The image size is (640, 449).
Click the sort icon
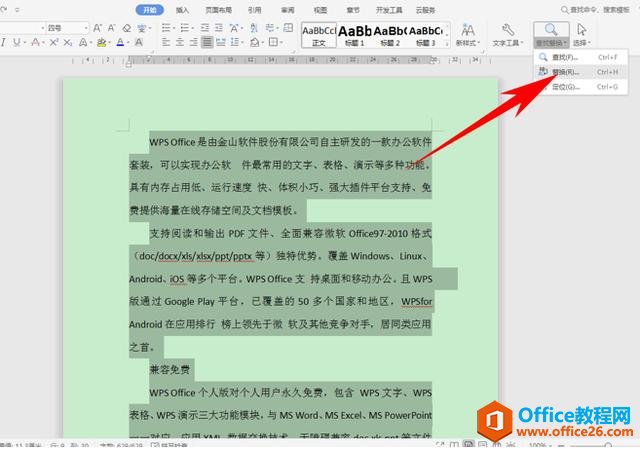tap(254, 28)
